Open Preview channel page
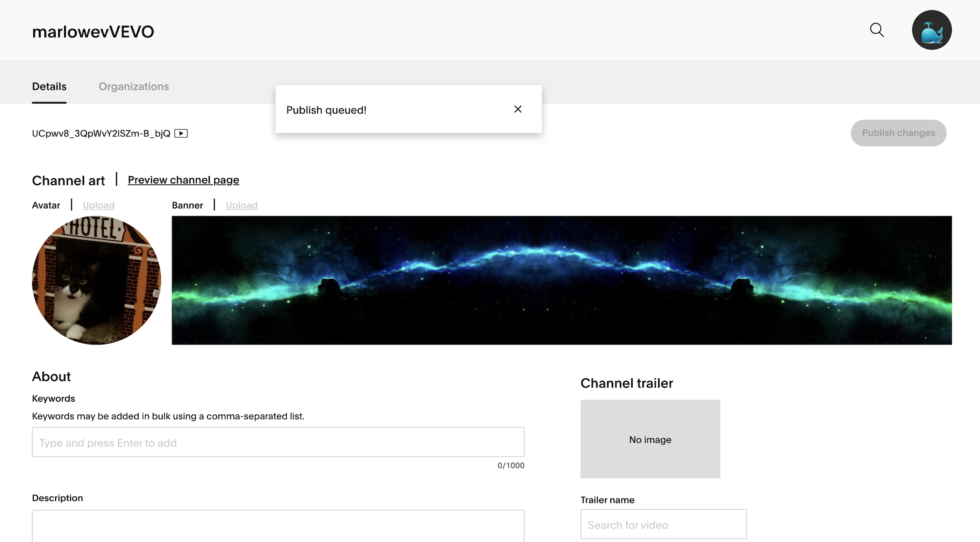Viewport: 980px width, 542px height. (x=183, y=180)
